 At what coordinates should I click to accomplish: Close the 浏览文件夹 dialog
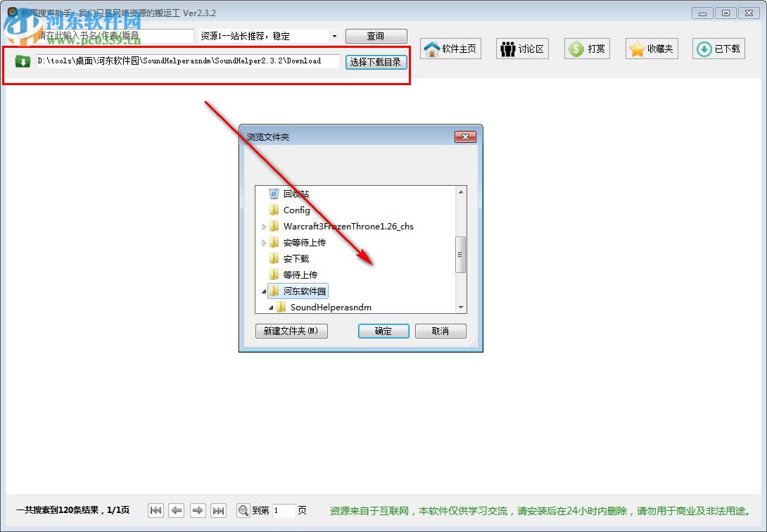coord(465,137)
